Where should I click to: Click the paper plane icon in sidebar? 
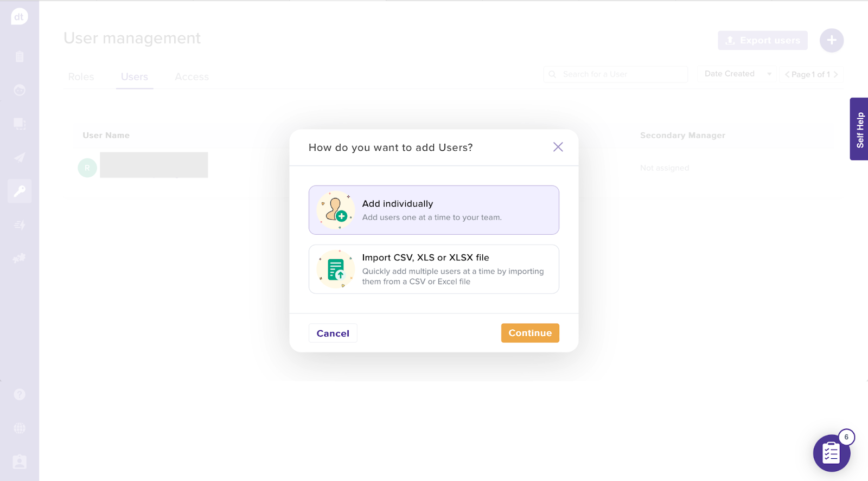coord(20,157)
